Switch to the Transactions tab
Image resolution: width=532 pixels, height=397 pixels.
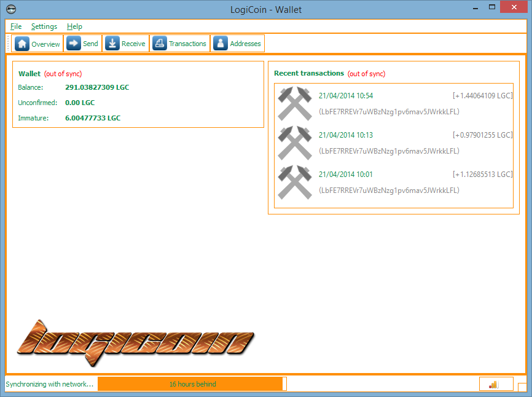180,44
